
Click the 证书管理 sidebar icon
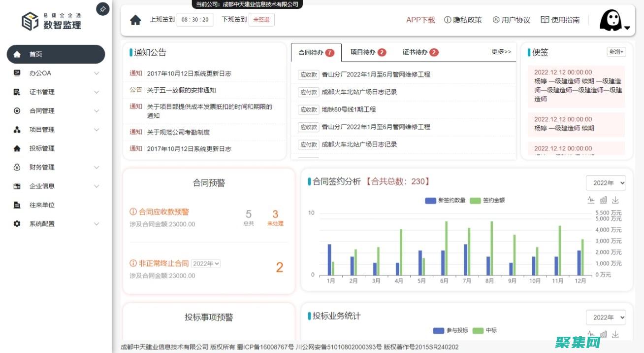(17, 92)
